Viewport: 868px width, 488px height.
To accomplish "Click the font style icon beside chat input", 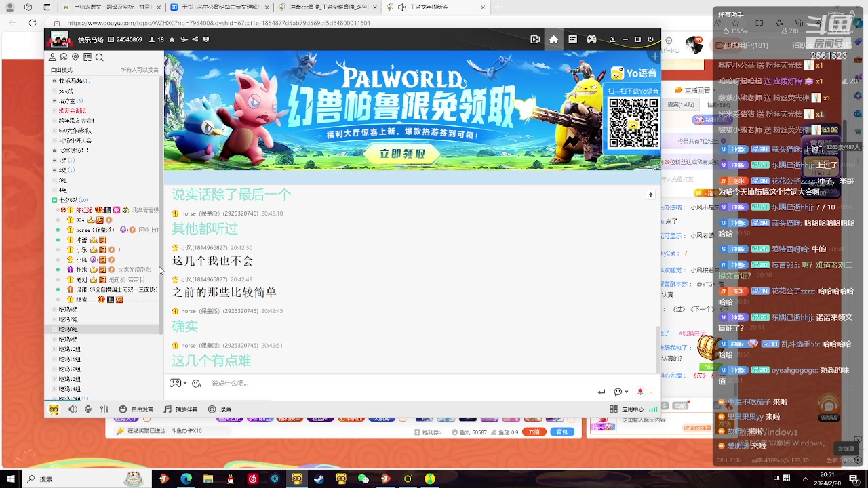I will tap(197, 384).
